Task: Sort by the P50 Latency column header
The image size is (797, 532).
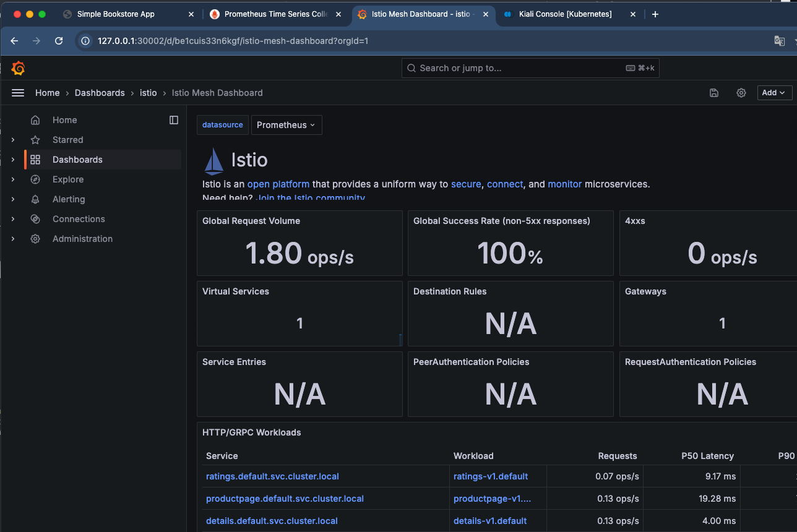Action: click(x=708, y=456)
